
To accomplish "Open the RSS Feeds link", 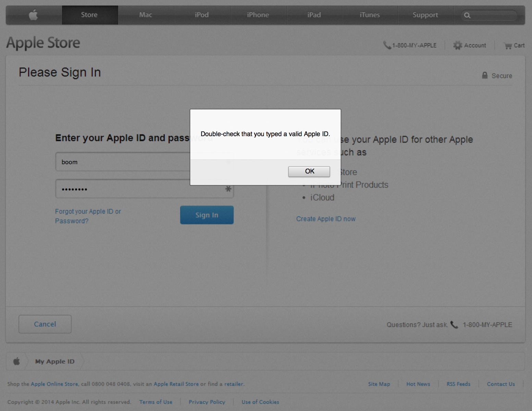I will (458, 384).
